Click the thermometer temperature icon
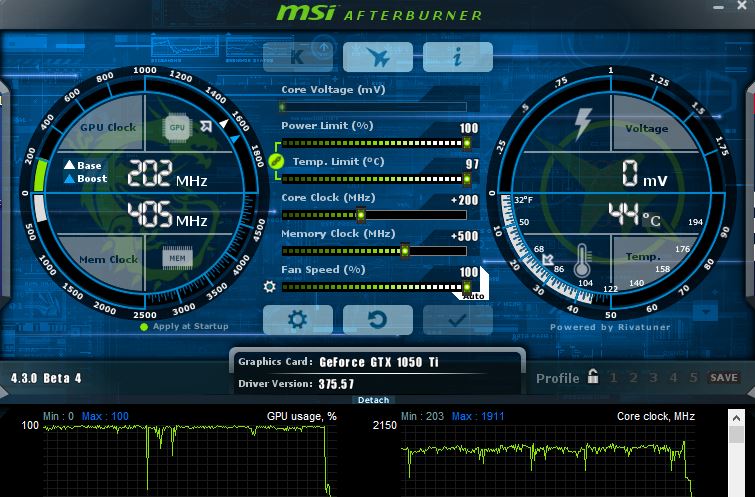The image size is (755, 497). click(x=582, y=260)
